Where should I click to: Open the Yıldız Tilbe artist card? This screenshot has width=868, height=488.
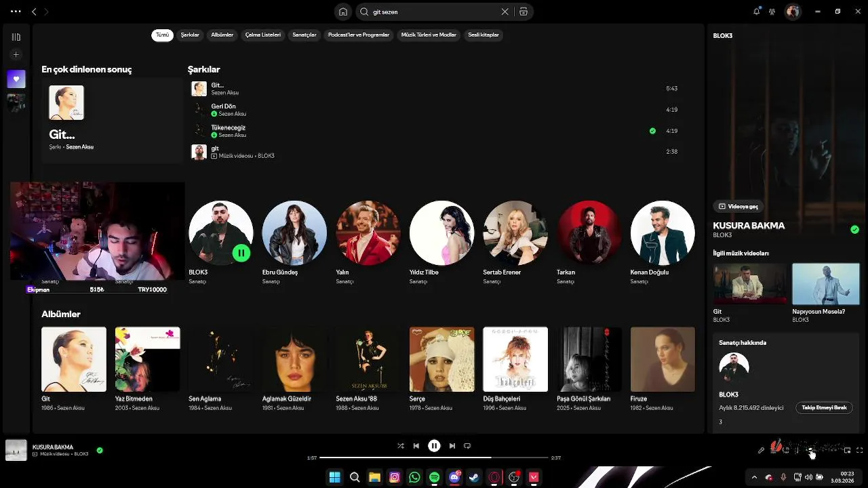click(x=441, y=241)
